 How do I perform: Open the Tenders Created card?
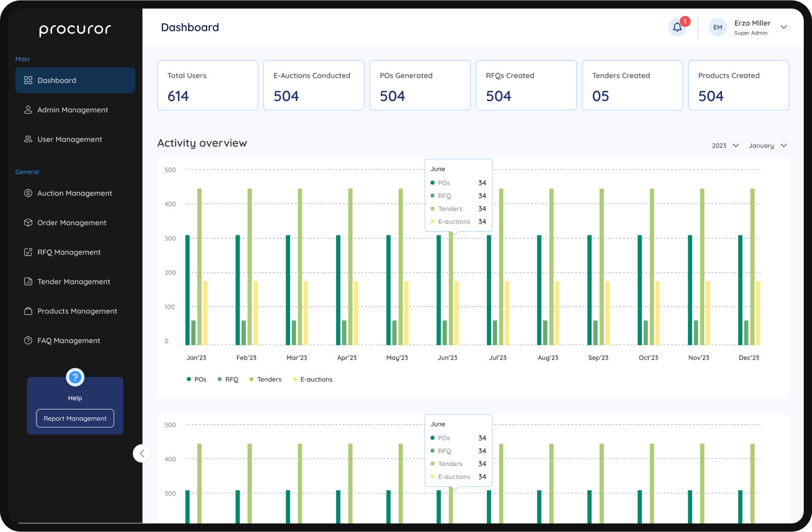click(632, 85)
